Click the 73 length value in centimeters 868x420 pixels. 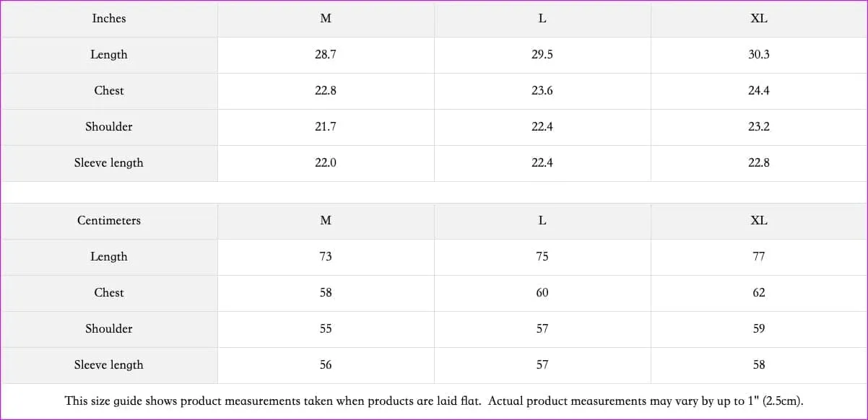coord(326,257)
